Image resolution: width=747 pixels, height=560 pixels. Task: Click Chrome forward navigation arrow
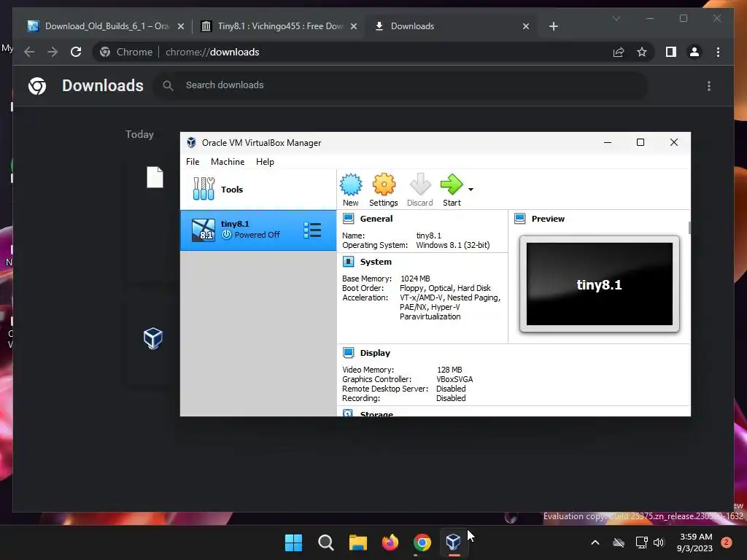[x=53, y=52]
